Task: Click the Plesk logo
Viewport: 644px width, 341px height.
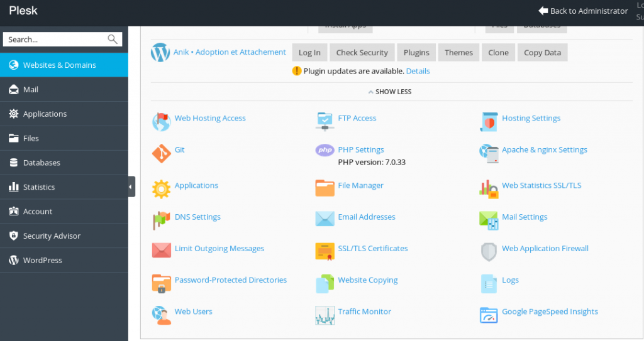Action: (23, 11)
